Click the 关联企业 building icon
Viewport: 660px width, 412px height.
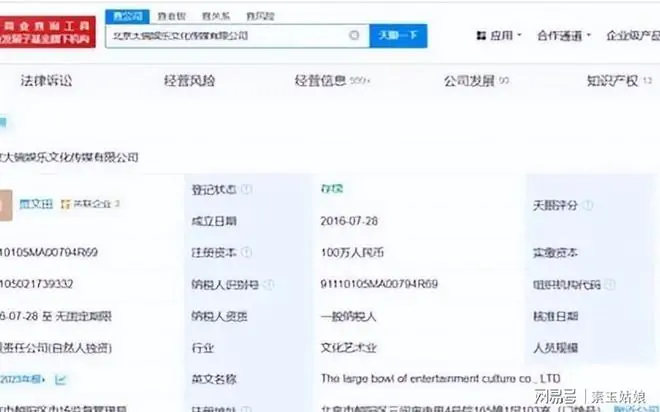65,204
